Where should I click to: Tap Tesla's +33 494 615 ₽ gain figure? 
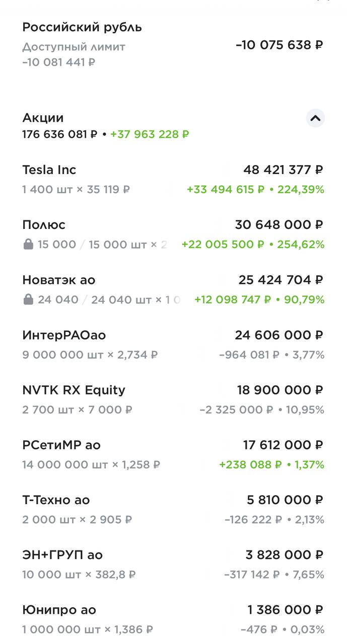[x=225, y=190]
